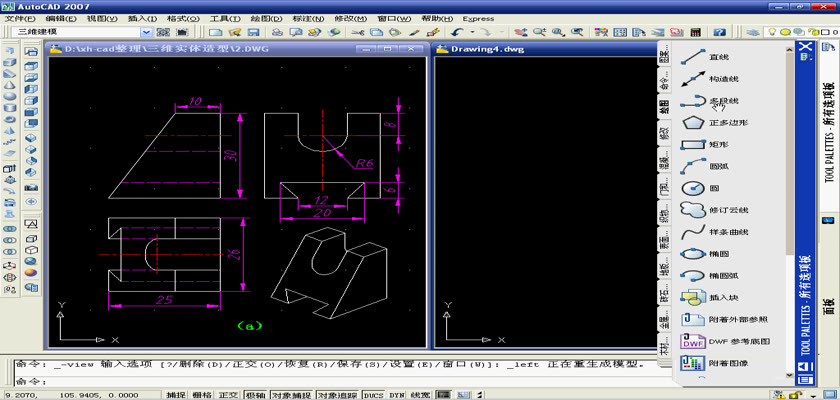Viewport: 840px width, 400px height.
Task: Select the 修订云线 revision cloud tool
Action: click(x=714, y=210)
